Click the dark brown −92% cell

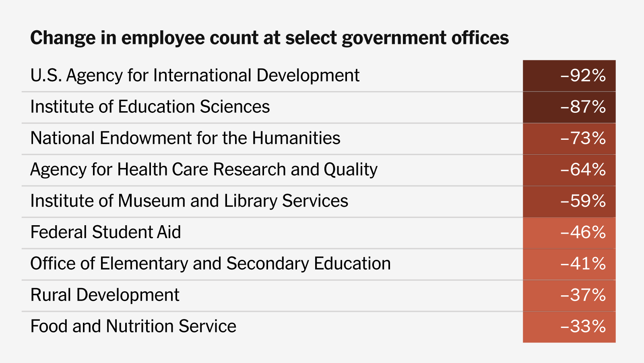pos(569,76)
